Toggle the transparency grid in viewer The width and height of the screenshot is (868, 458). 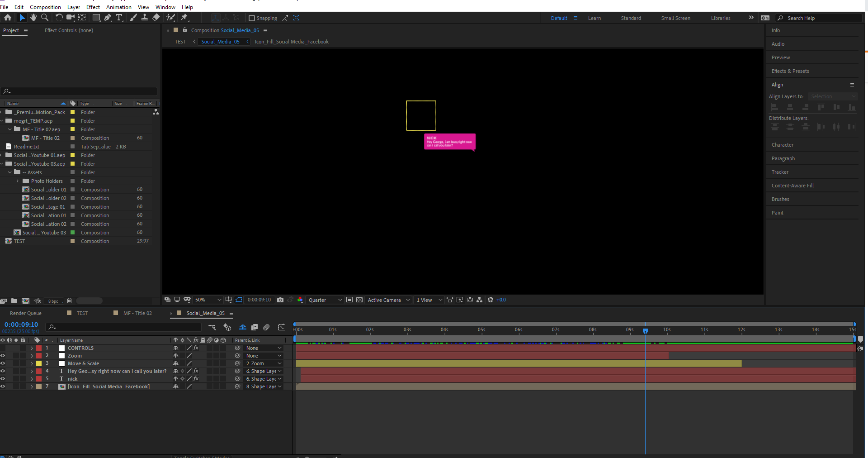click(359, 300)
